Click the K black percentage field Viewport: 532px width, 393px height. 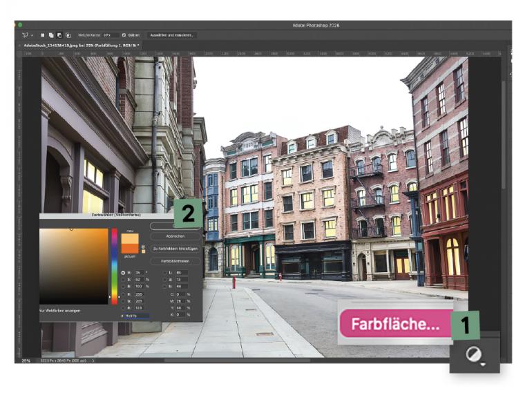tap(180, 315)
